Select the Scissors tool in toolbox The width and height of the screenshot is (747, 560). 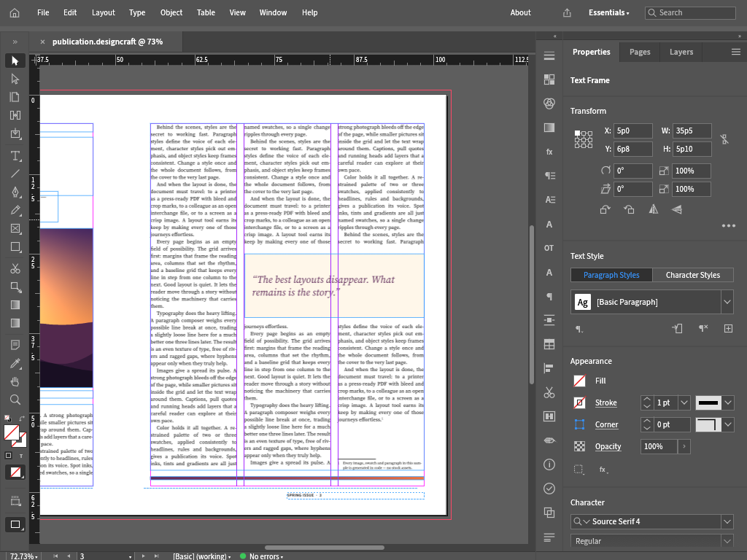click(15, 269)
